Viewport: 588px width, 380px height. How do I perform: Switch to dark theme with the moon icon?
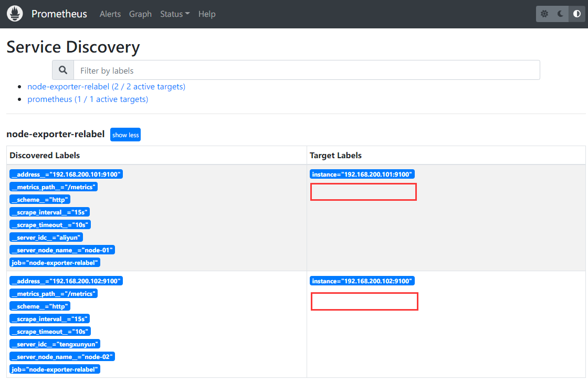click(x=560, y=14)
